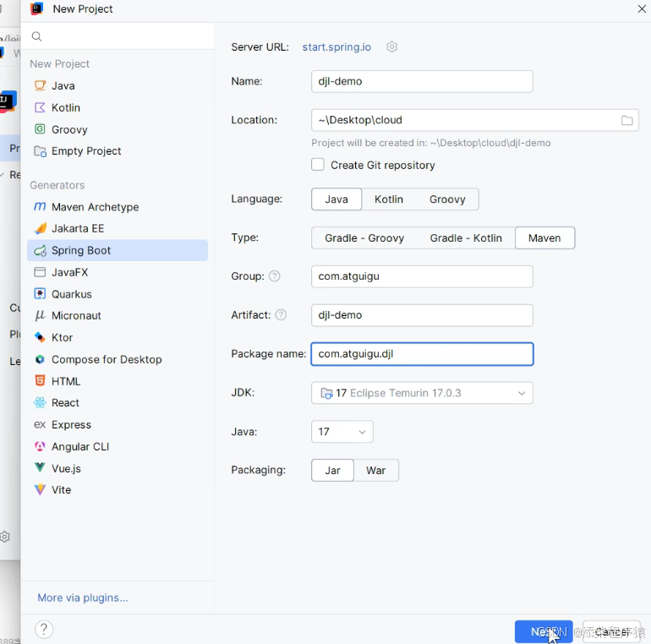The width and height of the screenshot is (651, 644).
Task: Select the Vue.js generator icon
Action: click(40, 468)
